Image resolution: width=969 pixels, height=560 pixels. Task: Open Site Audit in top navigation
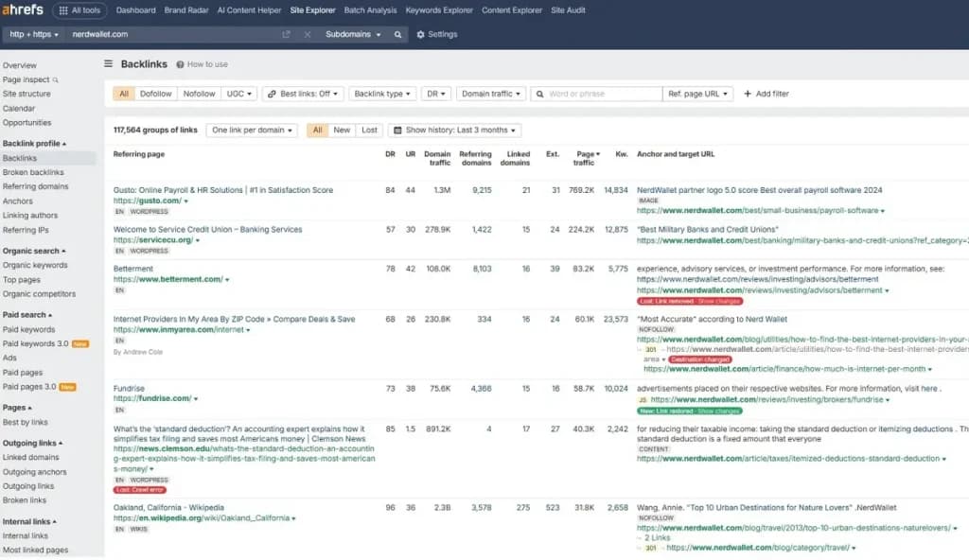568,10
